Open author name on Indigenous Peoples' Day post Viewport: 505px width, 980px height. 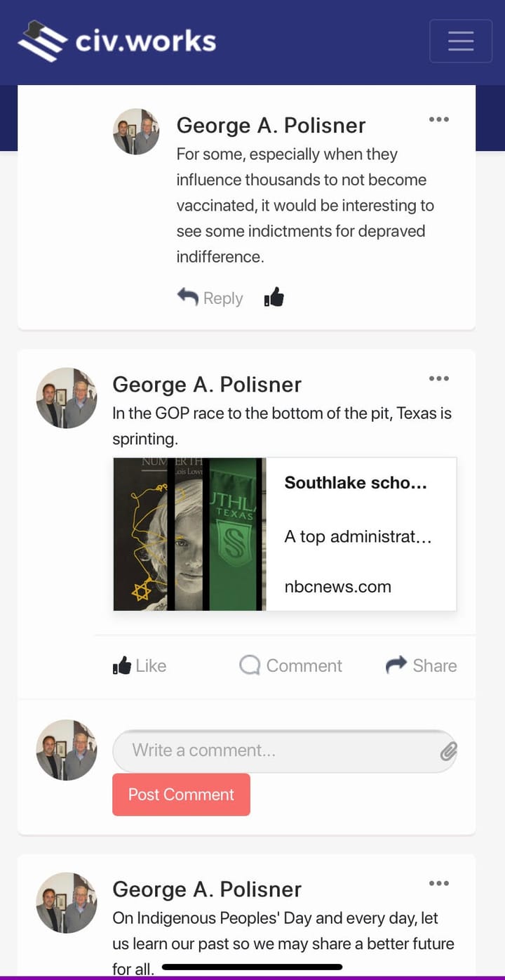pyautogui.click(x=207, y=889)
